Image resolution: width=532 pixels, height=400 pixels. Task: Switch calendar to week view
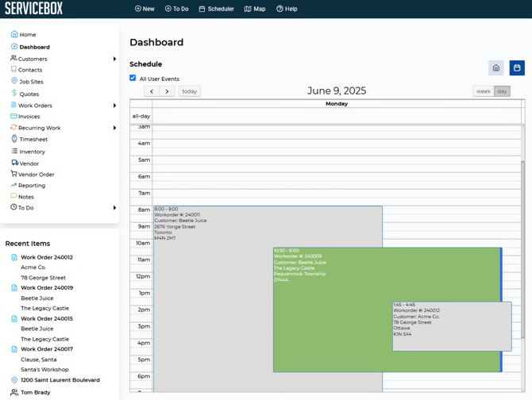click(483, 91)
